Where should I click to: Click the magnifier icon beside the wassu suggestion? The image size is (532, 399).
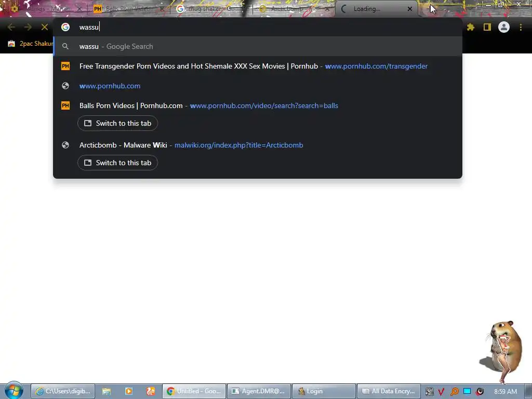click(65, 46)
